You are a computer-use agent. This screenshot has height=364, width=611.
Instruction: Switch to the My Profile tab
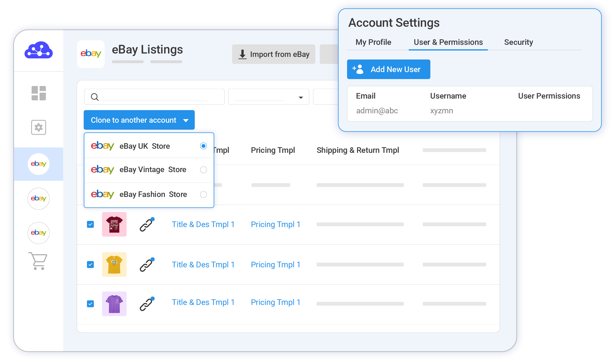[x=373, y=42]
